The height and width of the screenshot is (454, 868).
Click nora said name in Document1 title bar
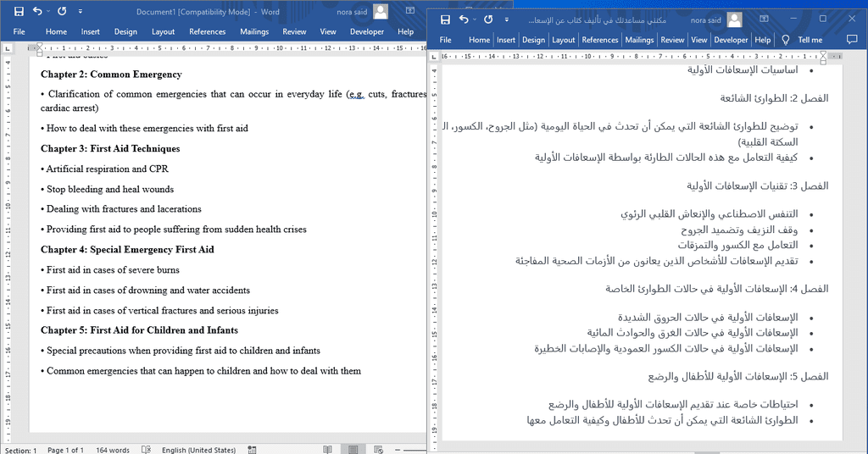tap(352, 12)
